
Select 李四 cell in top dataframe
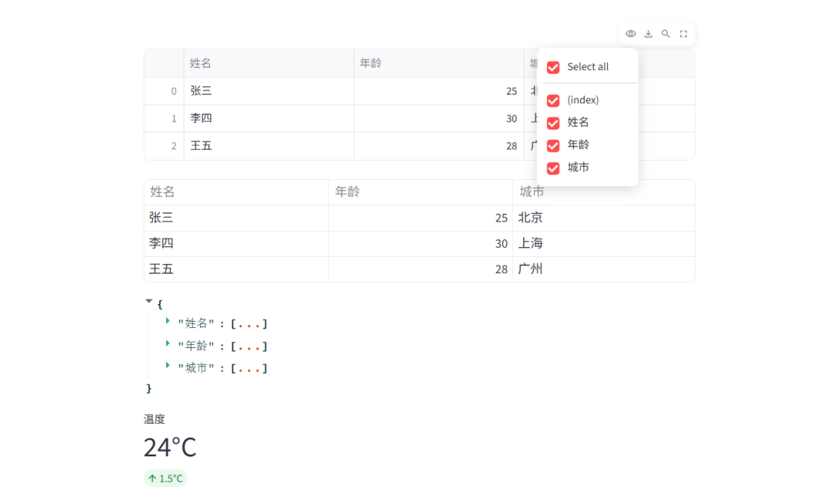click(x=269, y=118)
